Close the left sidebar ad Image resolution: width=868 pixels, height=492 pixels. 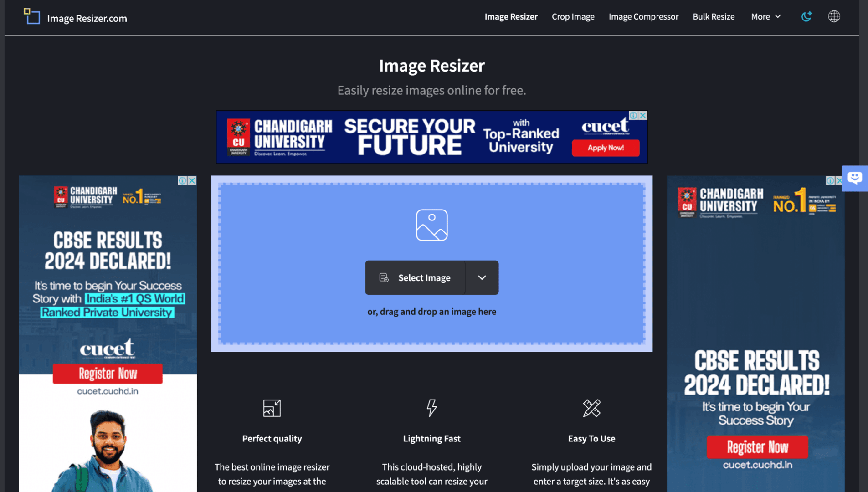[192, 181]
